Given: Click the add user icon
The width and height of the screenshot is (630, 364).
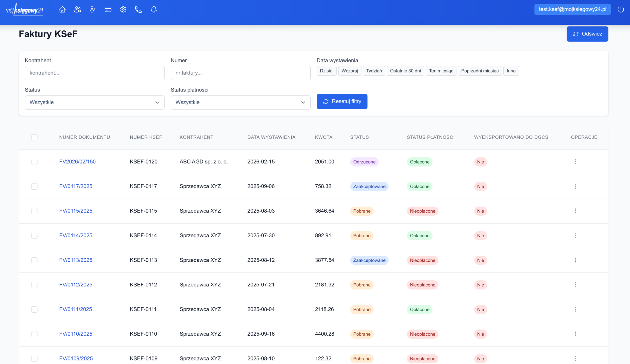Looking at the screenshot, I should coord(93,10).
